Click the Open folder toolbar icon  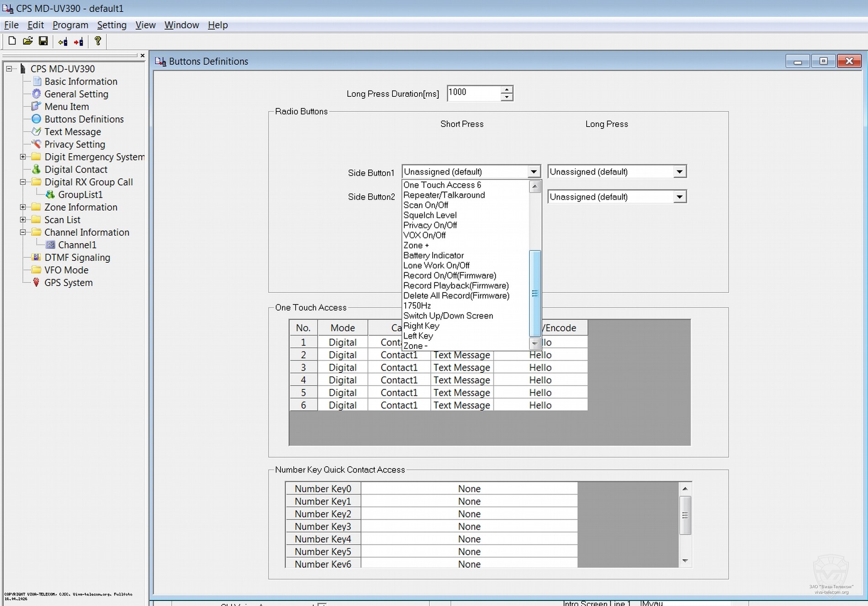pos(28,41)
